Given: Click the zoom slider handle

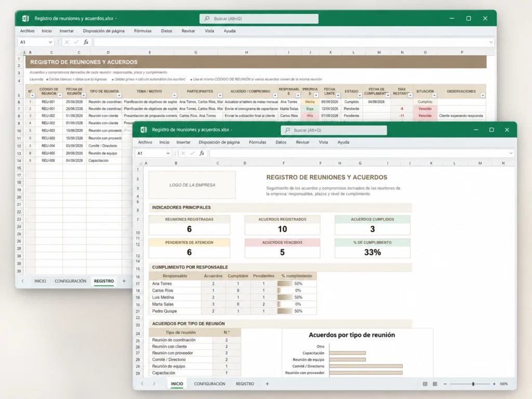Looking at the screenshot, I should (x=473, y=384).
